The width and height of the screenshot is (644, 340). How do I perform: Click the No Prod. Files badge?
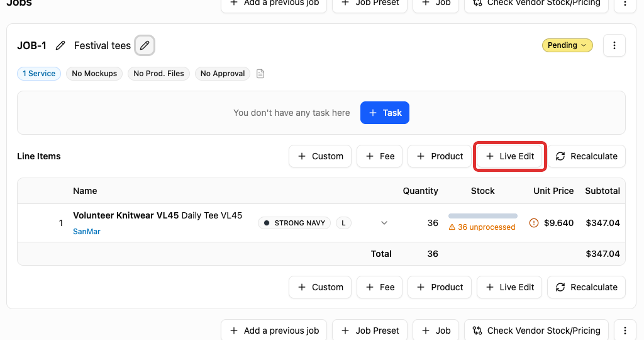(x=158, y=74)
